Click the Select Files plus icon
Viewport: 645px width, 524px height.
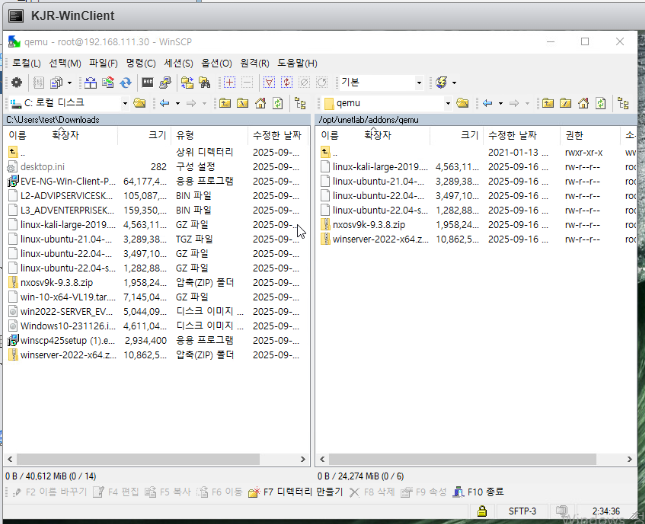point(230,83)
